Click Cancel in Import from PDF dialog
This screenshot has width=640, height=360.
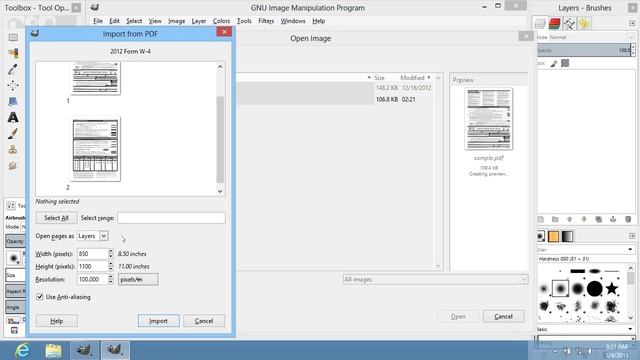click(204, 321)
